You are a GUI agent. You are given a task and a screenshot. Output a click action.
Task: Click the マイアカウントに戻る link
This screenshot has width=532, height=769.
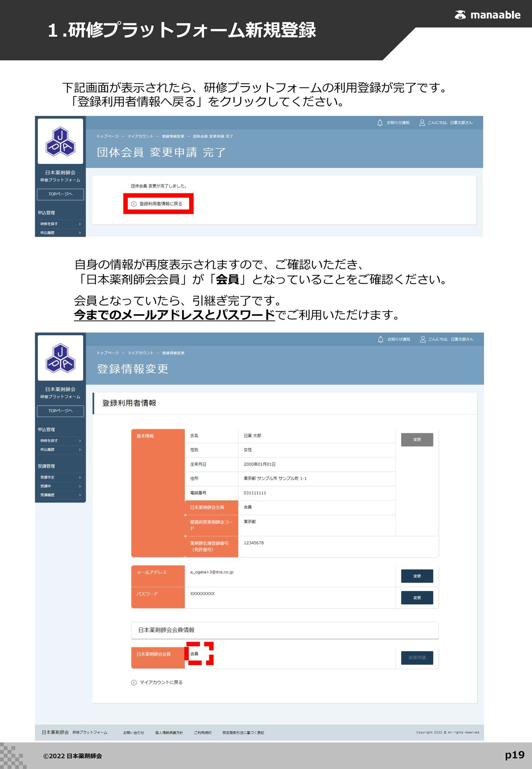tap(161, 682)
